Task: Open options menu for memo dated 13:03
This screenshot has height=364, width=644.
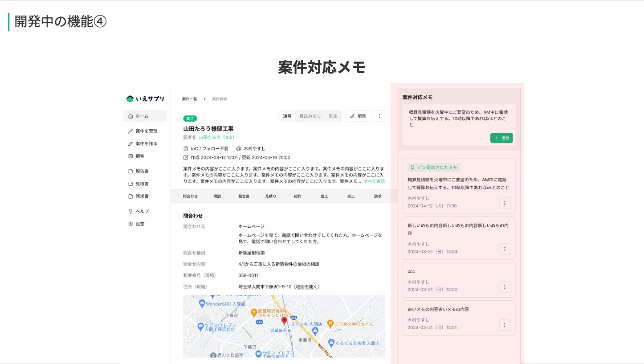Action: pyautogui.click(x=505, y=249)
